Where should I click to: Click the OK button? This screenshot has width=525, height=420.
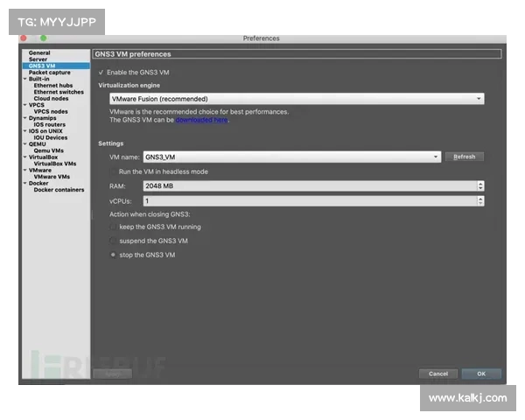click(x=481, y=374)
